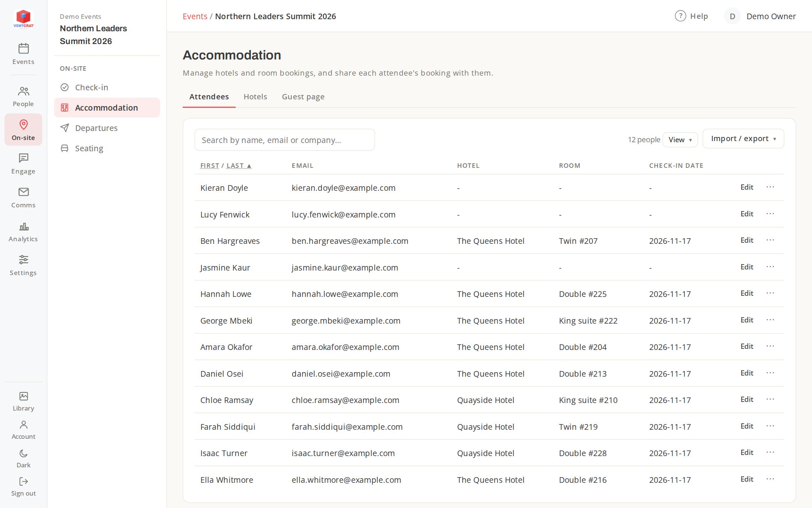Click Daniel Osei's Double #213 cell
The height and width of the screenshot is (508, 812).
pyautogui.click(x=583, y=374)
